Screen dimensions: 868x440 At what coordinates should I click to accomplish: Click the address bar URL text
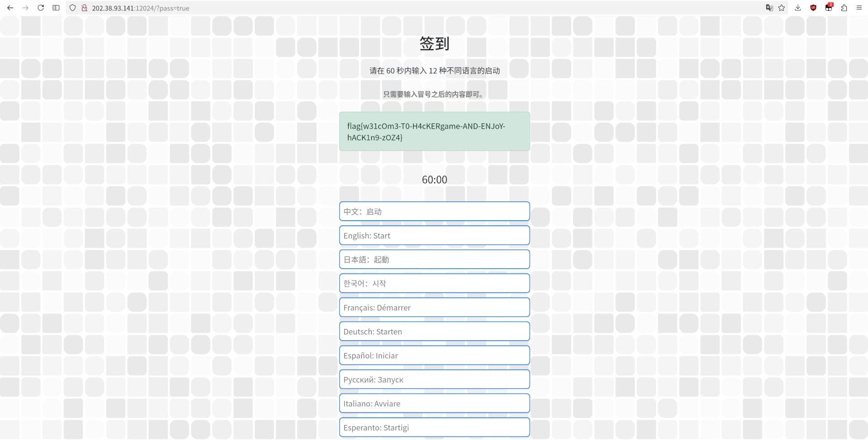coord(141,8)
